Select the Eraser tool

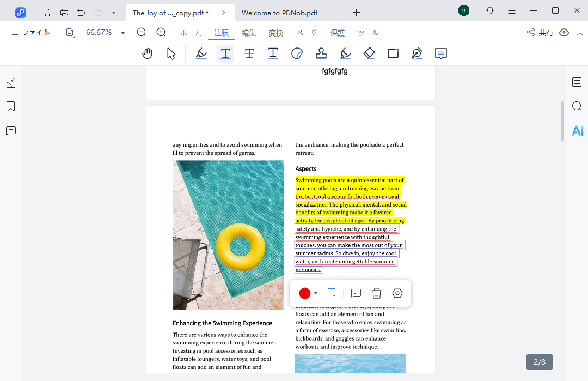tap(369, 53)
